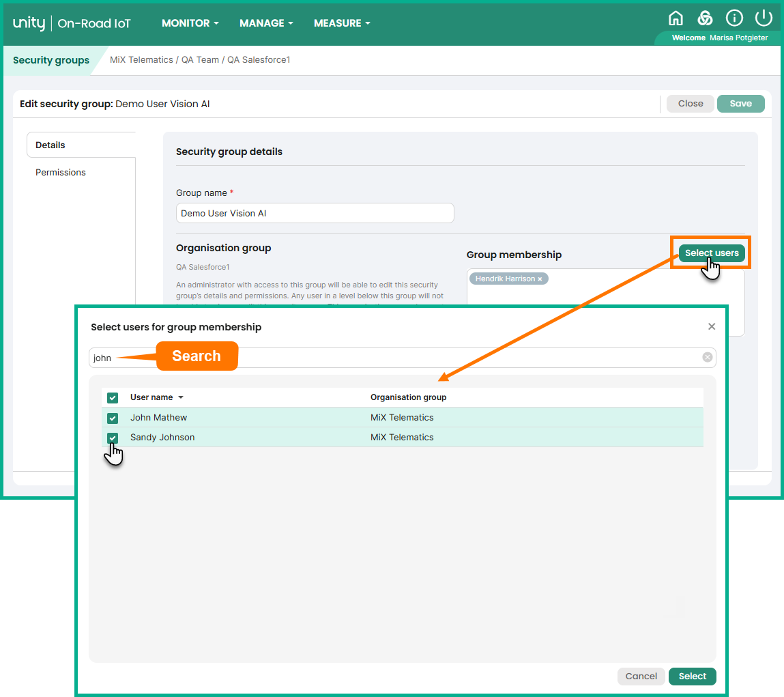Image resolution: width=784 pixels, height=697 pixels.
Task: Open the app switcher knot icon
Action: point(705,18)
